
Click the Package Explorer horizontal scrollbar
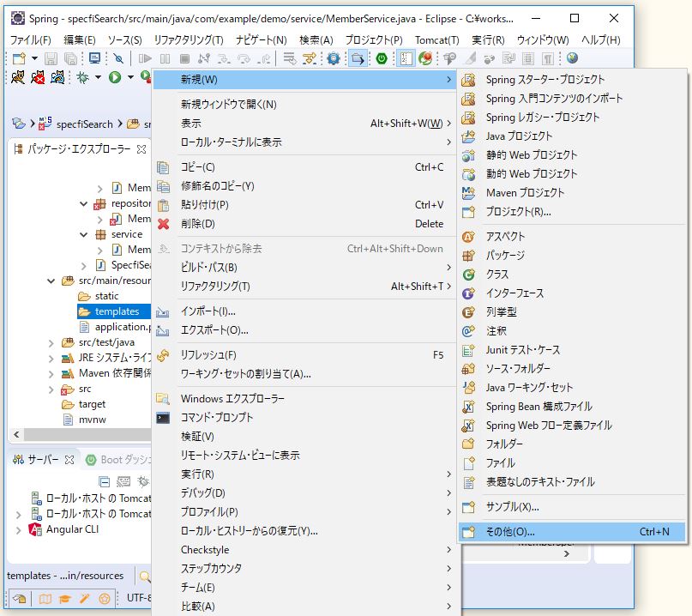[x=87, y=434]
